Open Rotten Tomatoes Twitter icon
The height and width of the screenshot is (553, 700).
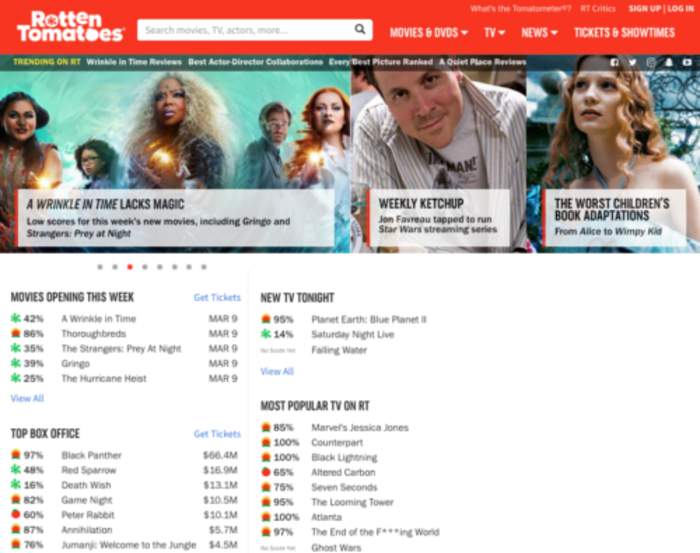click(633, 62)
